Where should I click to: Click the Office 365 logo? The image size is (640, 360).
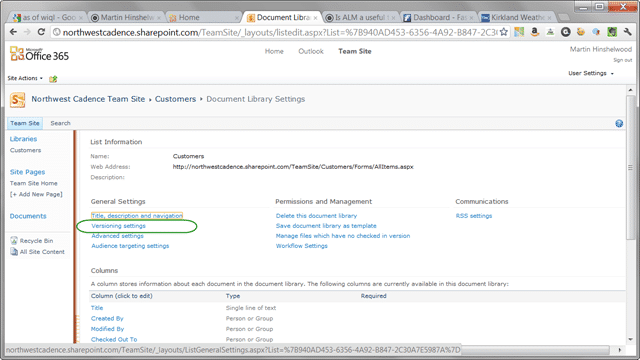coord(40,54)
